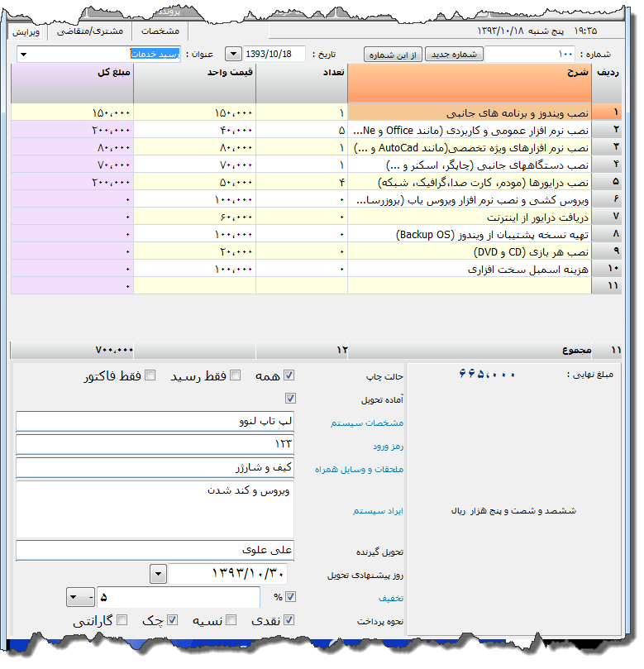
Task: Click the شماره جدید button
Action: [x=454, y=55]
